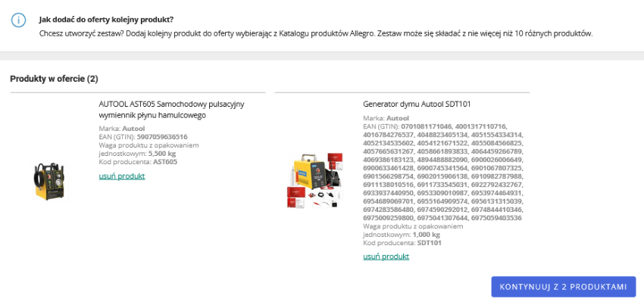
Task: Click EAN number '0701081171046'
Action: (x=427, y=126)
